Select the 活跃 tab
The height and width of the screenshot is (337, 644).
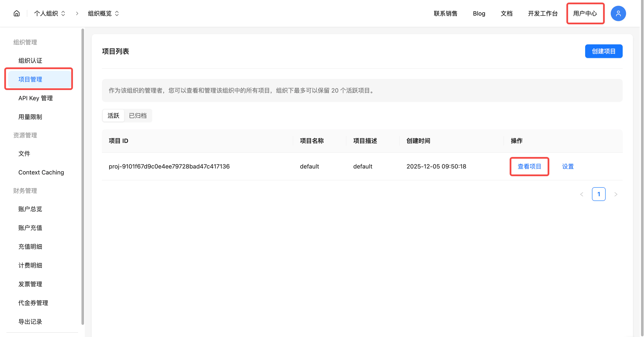(x=113, y=116)
